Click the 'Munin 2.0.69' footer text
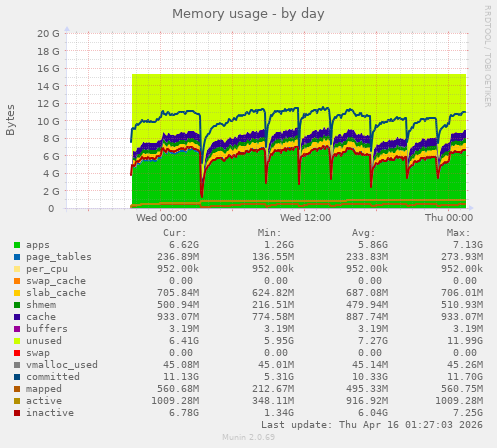This screenshot has height=448, width=497. (x=249, y=437)
